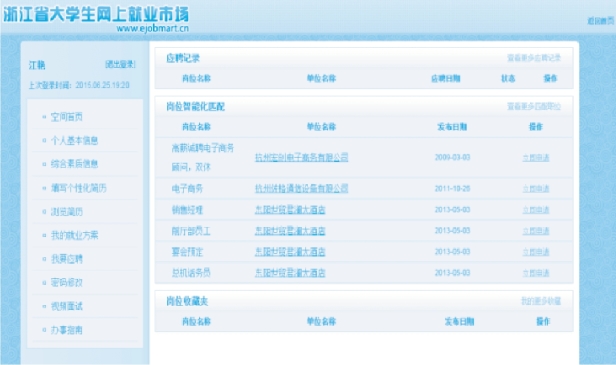Click date 2013-05-03 in 总机话务员 row
Screen dimensions: 616x365
(452, 273)
